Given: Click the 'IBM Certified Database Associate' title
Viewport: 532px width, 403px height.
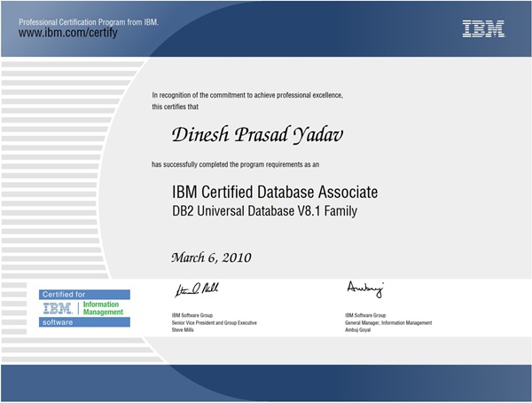Looking at the screenshot, I should coord(275,192).
